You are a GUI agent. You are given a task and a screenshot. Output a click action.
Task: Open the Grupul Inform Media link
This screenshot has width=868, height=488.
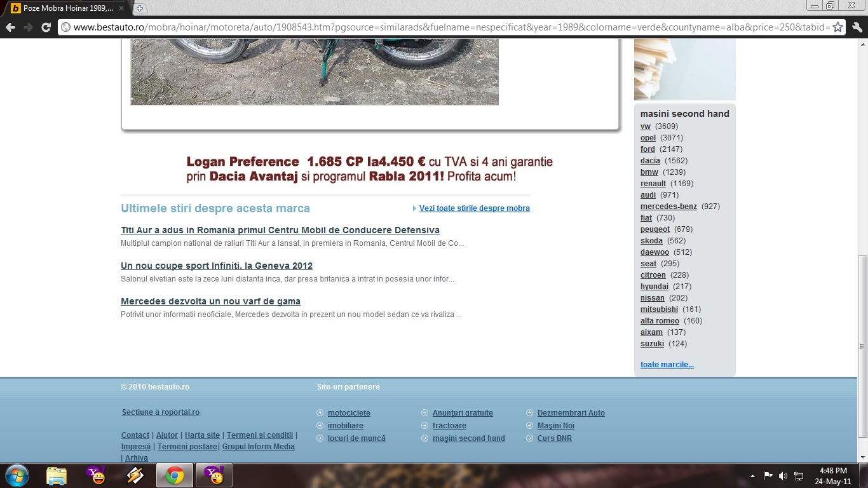pos(259,447)
